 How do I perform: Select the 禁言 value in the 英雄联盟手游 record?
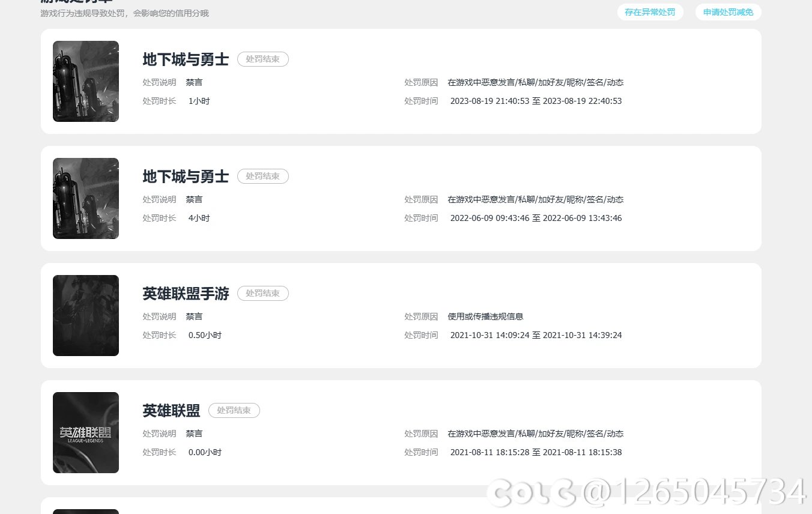(194, 316)
